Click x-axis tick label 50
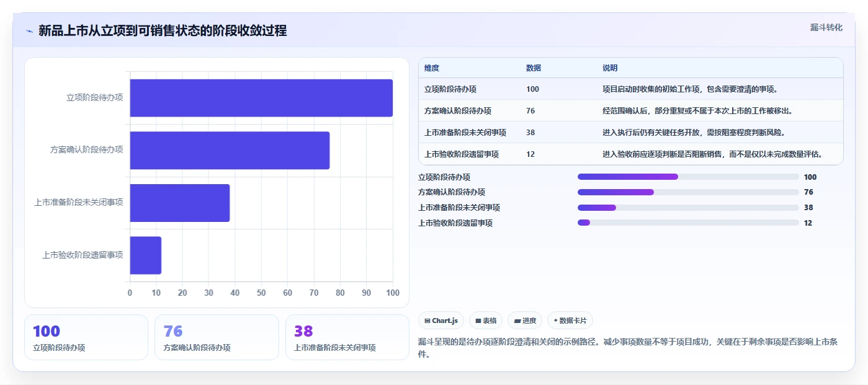The width and height of the screenshot is (868, 385). 261,293
